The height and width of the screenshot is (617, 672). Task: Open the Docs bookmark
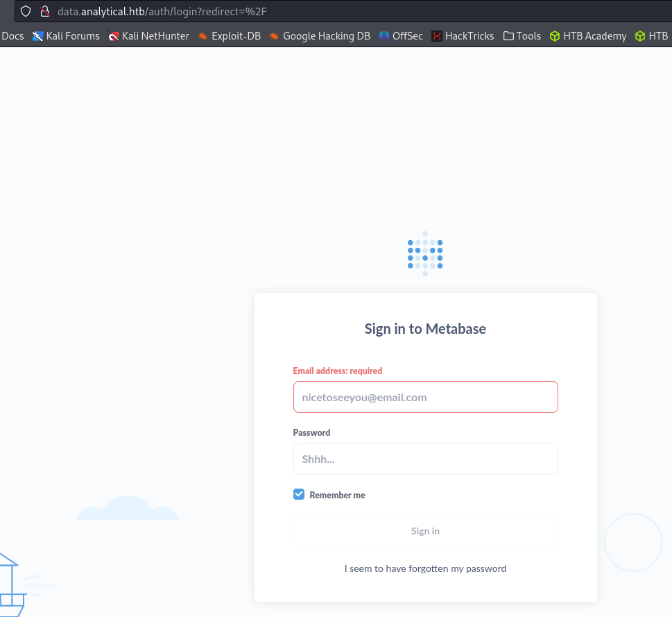click(12, 36)
